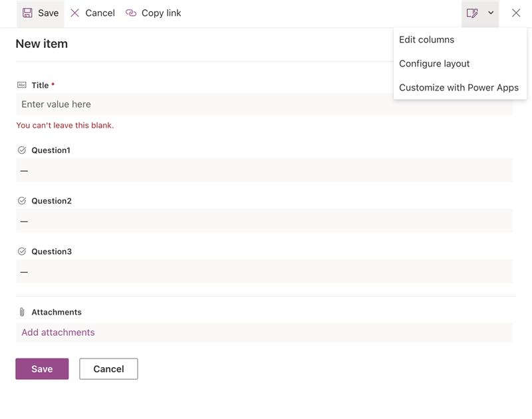Collapse the edit form dropdown chevron
This screenshot has width=532, height=419.
[x=491, y=13]
